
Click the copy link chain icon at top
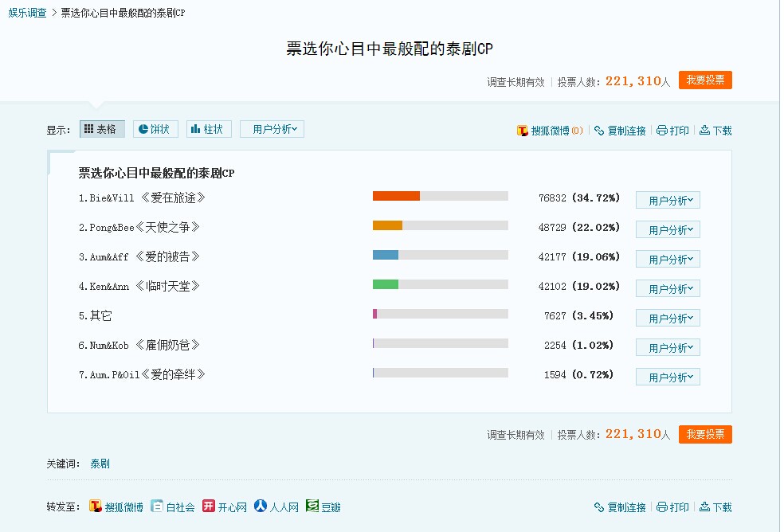coord(599,131)
